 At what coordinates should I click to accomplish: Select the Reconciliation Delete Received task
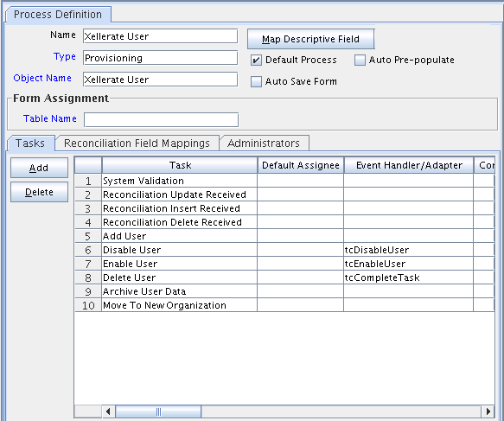[x=179, y=222]
